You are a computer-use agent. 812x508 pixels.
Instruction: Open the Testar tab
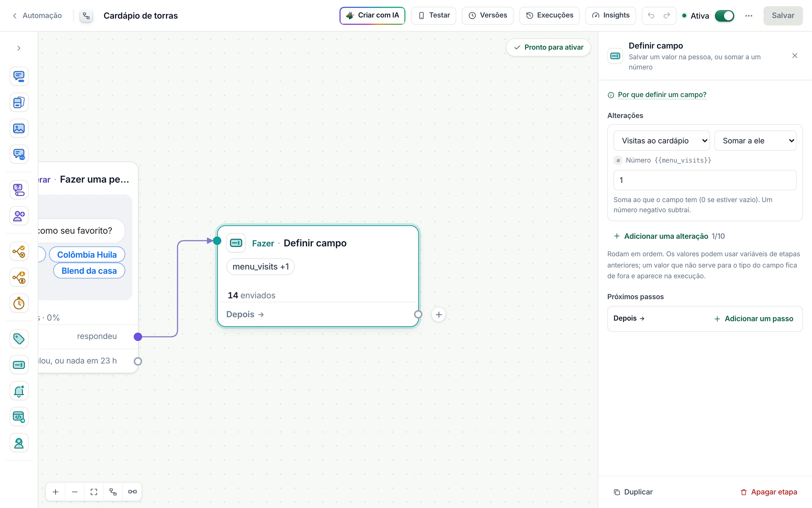coord(434,16)
